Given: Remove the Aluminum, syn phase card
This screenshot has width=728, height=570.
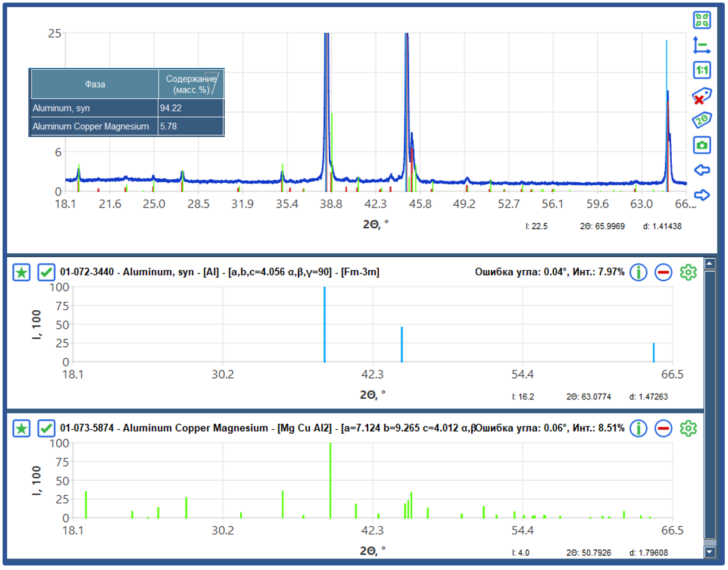Looking at the screenshot, I should (663, 272).
